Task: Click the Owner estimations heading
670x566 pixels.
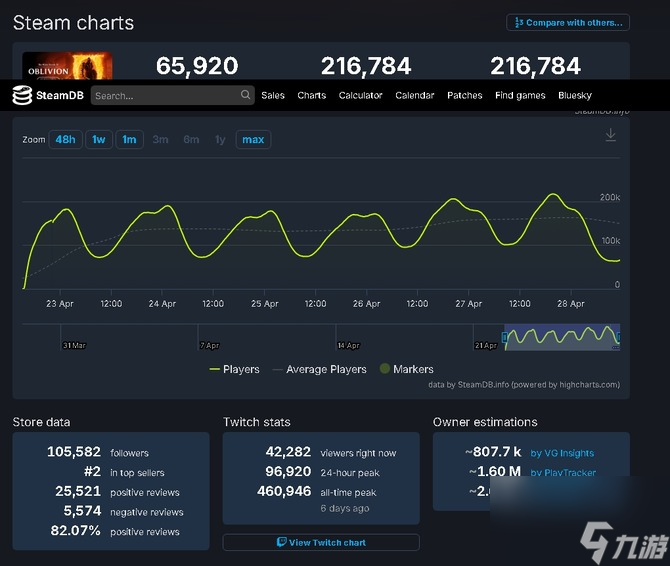Action: point(485,422)
